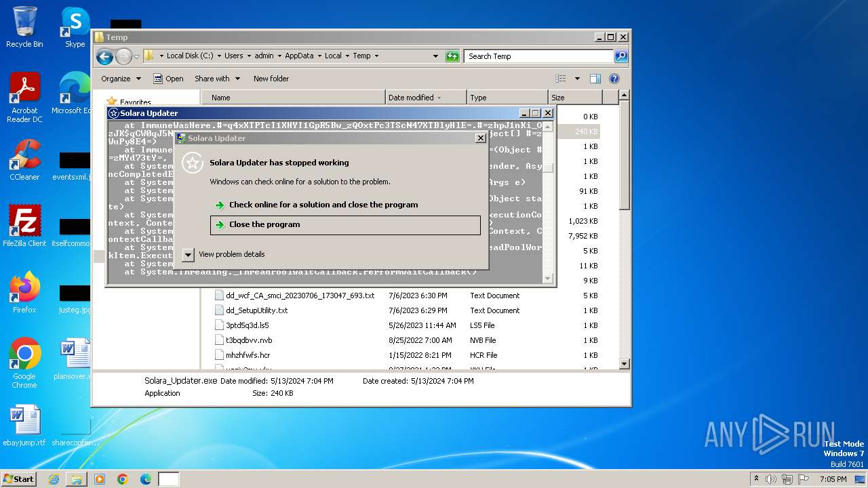
Task: Open Skype desktop shortcut
Action: pos(75,27)
